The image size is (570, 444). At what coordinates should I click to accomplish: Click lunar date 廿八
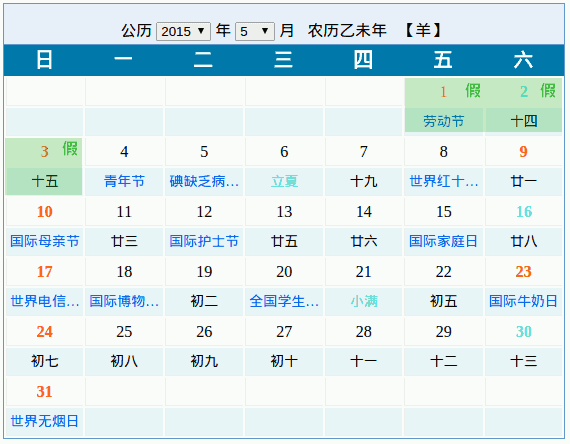[x=524, y=241]
